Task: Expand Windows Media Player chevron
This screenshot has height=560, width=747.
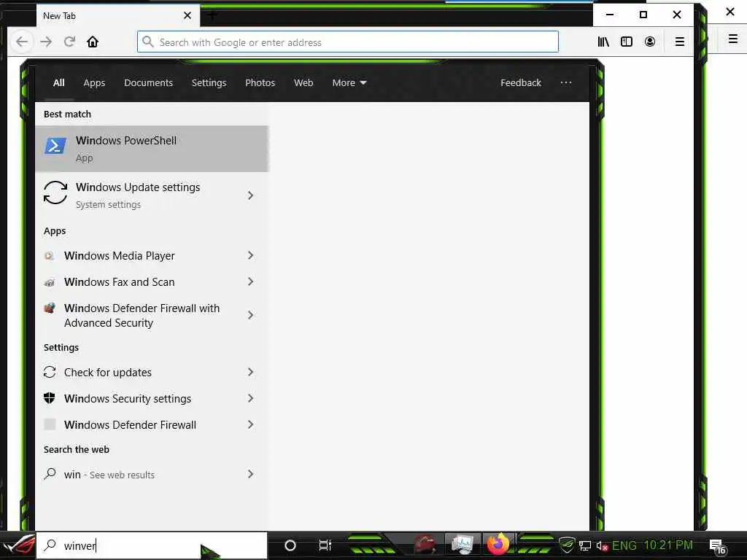Action: [251, 256]
